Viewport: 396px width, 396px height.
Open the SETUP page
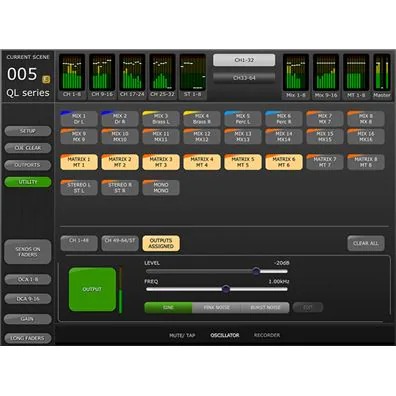click(28, 131)
